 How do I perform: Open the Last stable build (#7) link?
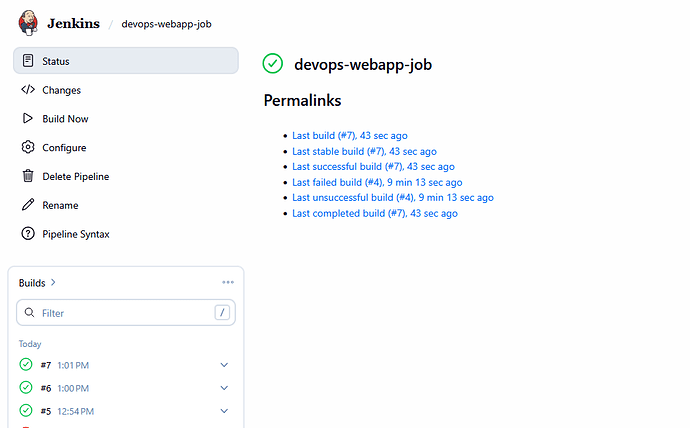pyautogui.click(x=364, y=151)
